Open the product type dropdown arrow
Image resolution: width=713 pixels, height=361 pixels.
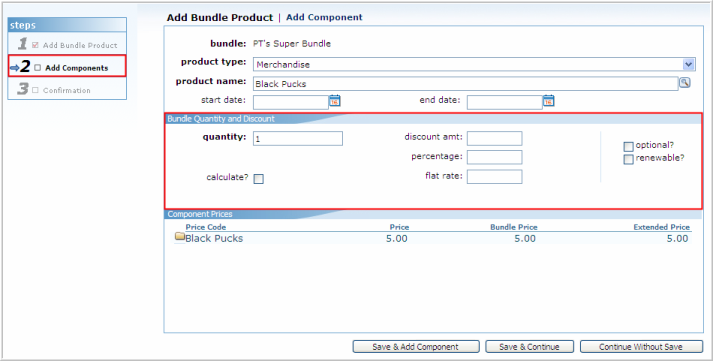click(x=688, y=64)
